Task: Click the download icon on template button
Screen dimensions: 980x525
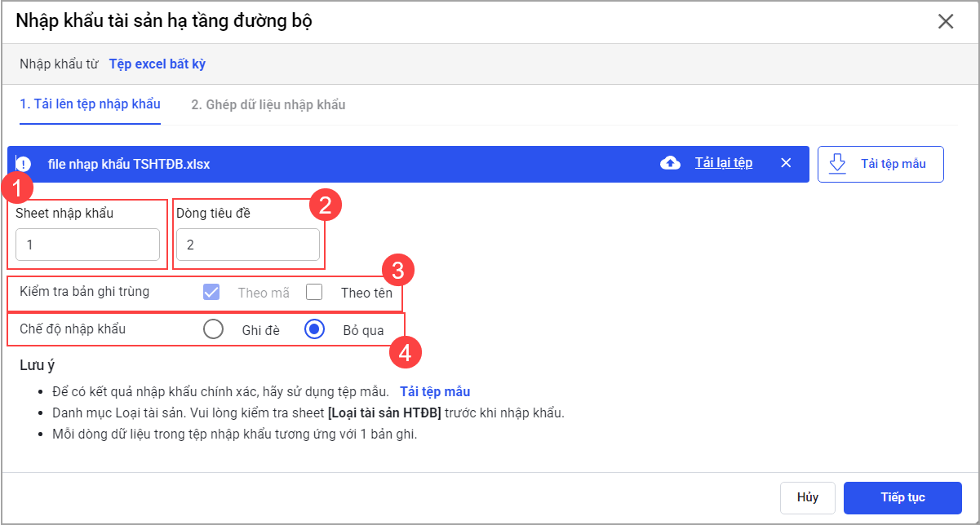Action: click(837, 164)
